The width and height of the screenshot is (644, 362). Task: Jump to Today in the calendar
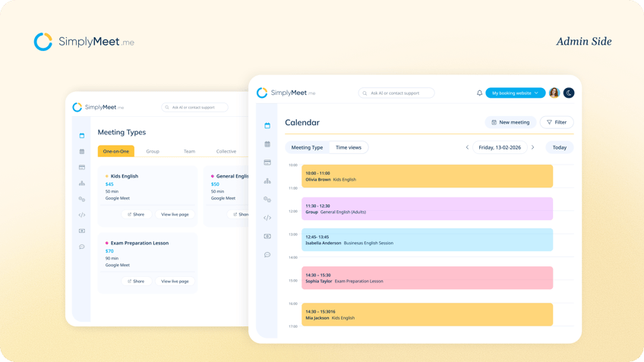tap(560, 147)
